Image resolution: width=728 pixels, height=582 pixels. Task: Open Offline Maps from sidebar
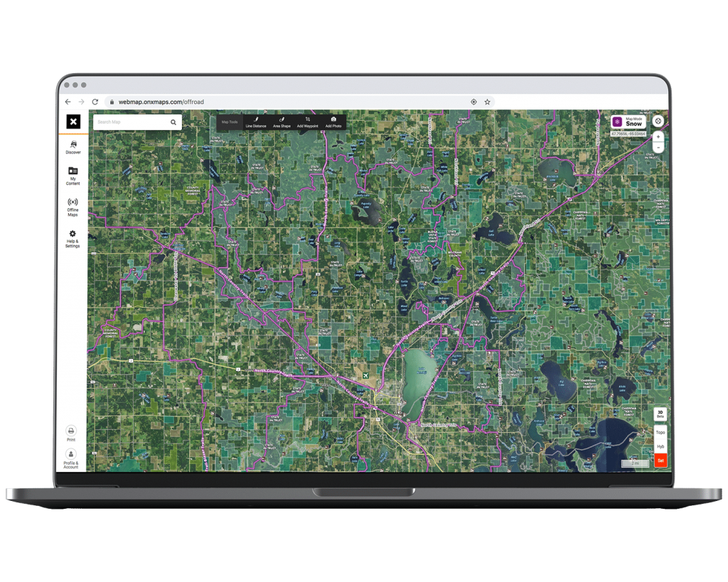[x=73, y=206]
